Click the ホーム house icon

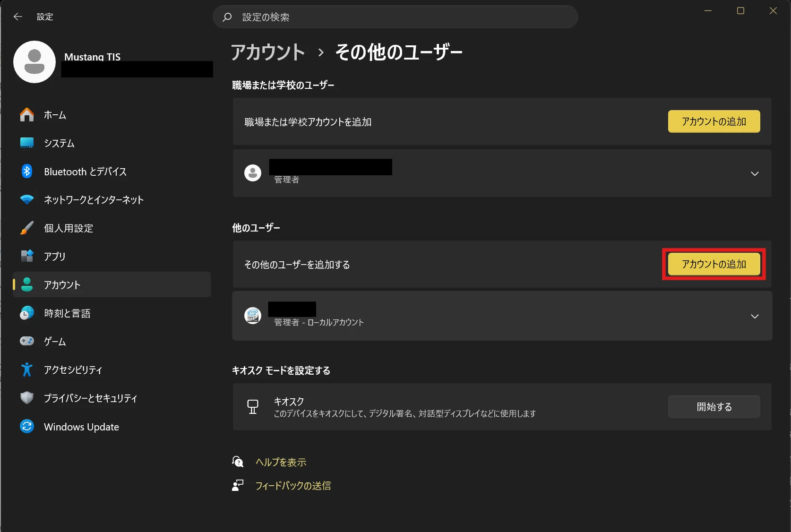27,115
